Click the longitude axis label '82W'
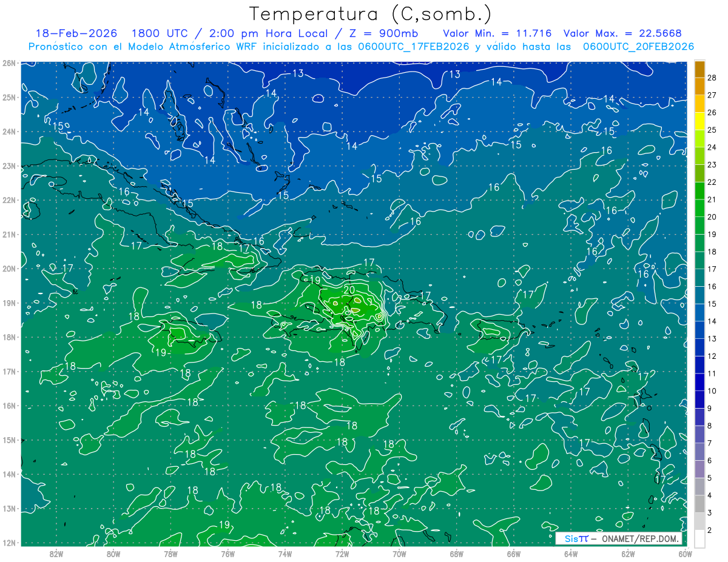 click(x=56, y=554)
